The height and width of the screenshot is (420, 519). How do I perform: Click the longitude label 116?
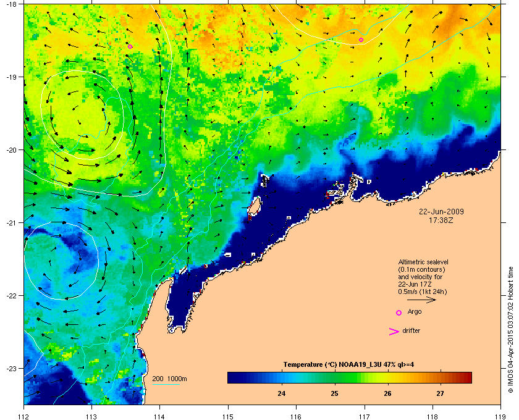pyautogui.click(x=296, y=416)
